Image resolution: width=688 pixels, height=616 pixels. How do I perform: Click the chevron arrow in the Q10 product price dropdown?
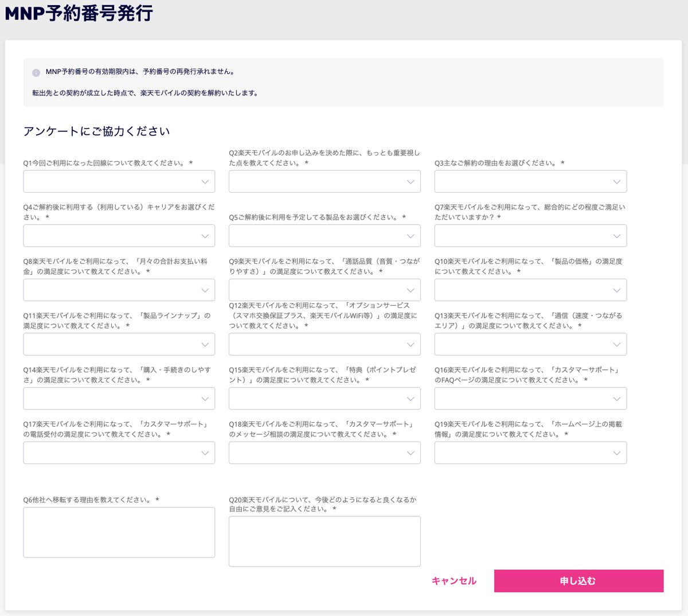point(616,290)
